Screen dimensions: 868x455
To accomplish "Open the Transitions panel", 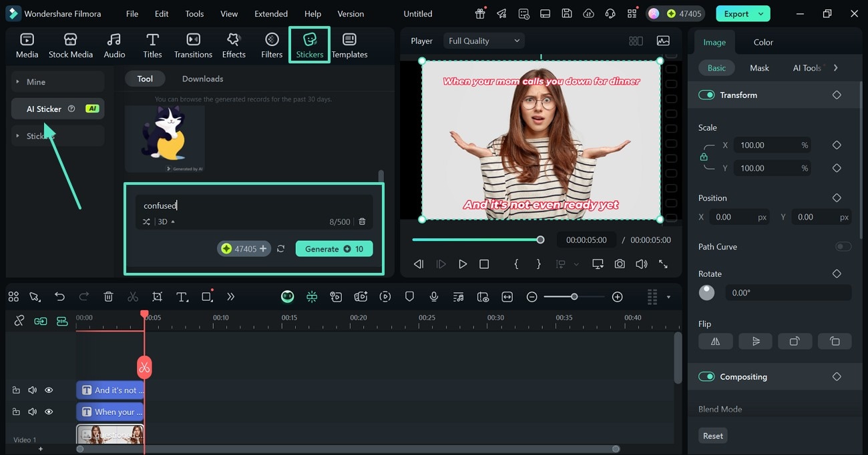I will click(193, 45).
